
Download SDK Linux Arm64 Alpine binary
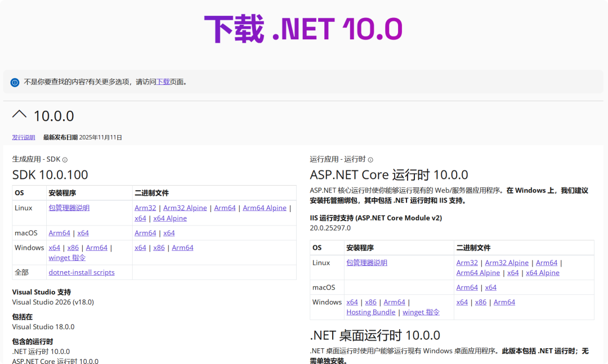[x=265, y=208]
